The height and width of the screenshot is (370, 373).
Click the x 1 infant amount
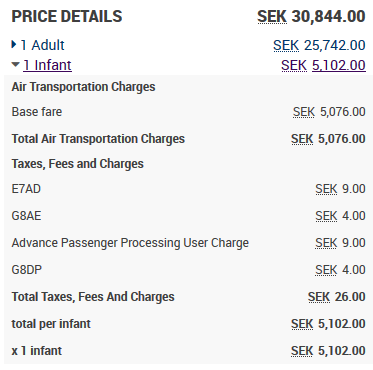click(328, 351)
